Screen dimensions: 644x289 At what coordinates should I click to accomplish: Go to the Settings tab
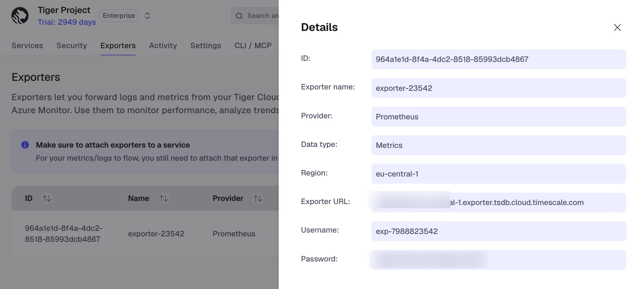pos(206,45)
